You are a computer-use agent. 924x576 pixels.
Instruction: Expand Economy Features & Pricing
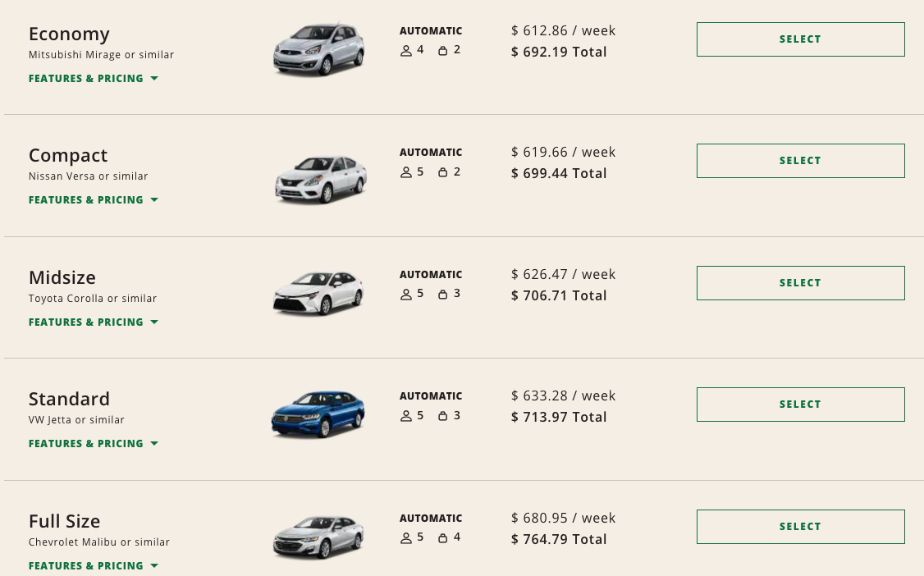click(93, 79)
